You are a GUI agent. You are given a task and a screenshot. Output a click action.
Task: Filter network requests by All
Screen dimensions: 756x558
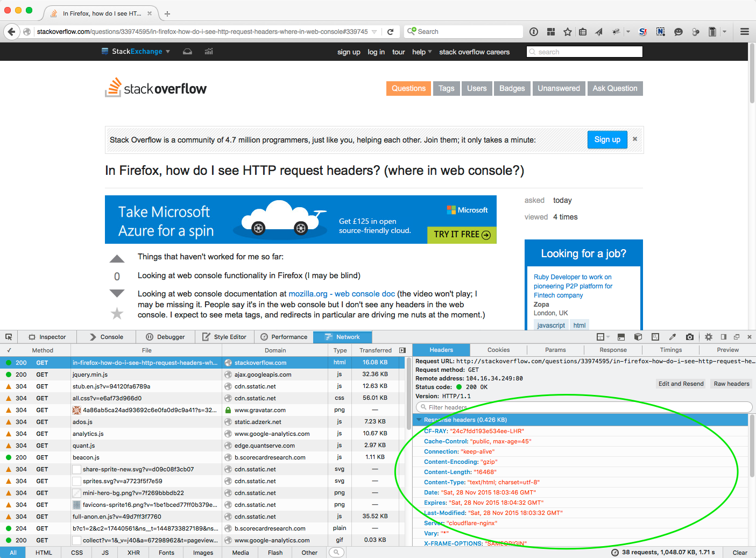coord(13,553)
